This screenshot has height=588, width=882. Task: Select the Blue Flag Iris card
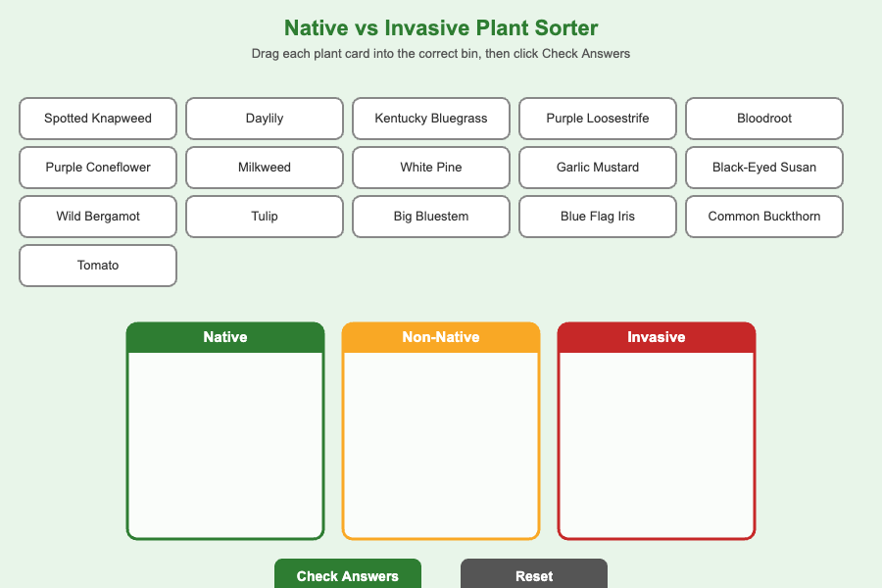tap(598, 216)
